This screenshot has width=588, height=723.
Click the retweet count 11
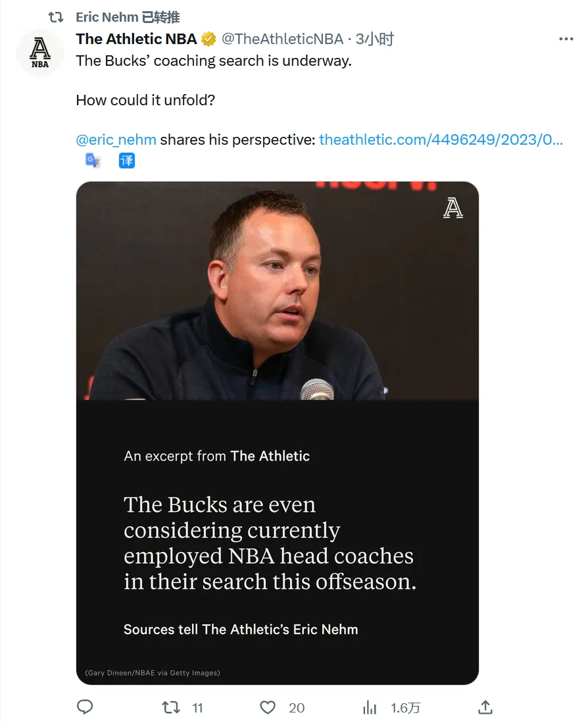[197, 708]
